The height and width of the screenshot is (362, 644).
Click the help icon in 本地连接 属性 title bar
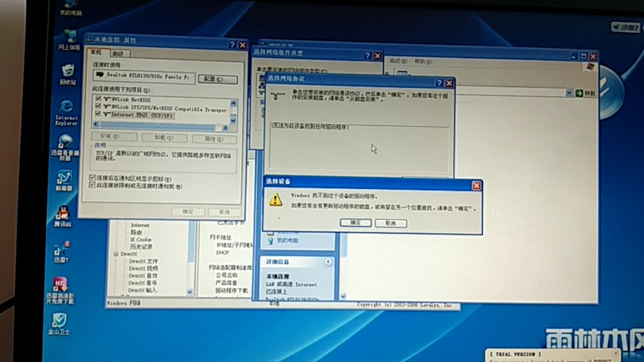(232, 44)
